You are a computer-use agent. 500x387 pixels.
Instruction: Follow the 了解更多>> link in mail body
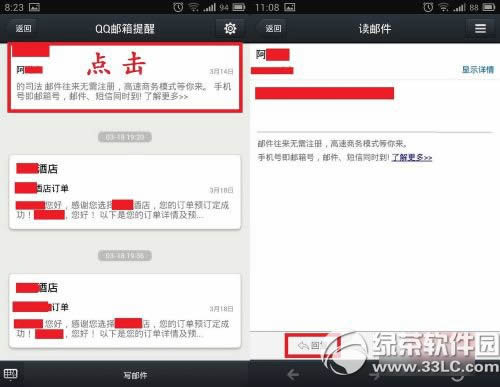point(412,157)
